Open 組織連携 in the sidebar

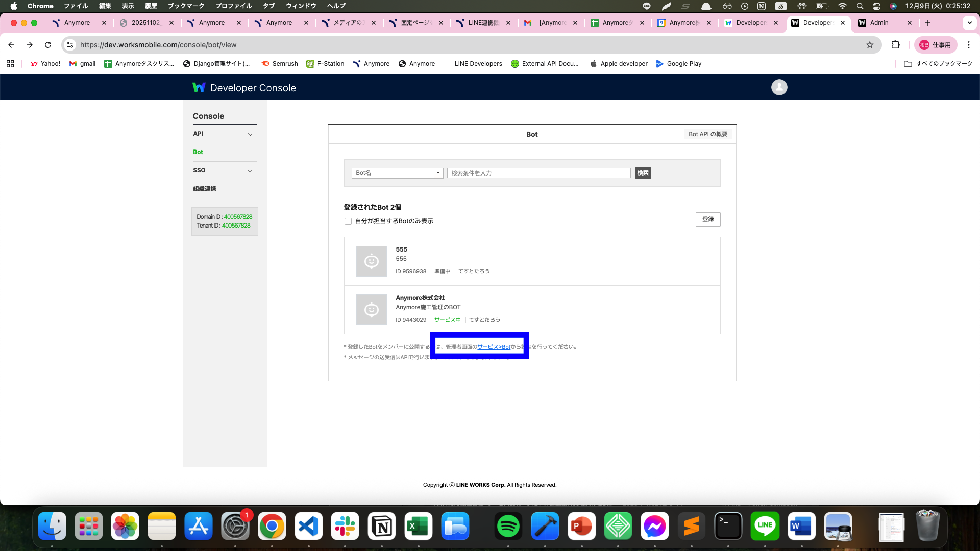pyautogui.click(x=204, y=189)
